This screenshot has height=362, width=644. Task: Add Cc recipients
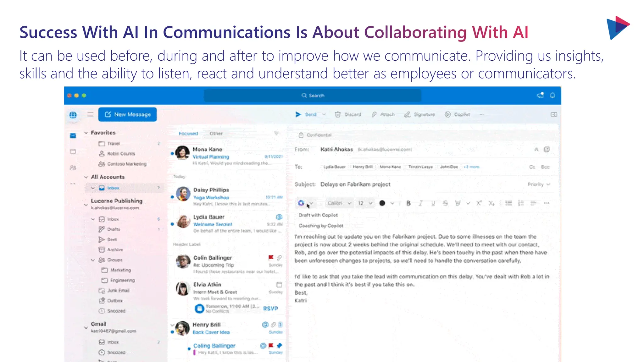point(532,167)
